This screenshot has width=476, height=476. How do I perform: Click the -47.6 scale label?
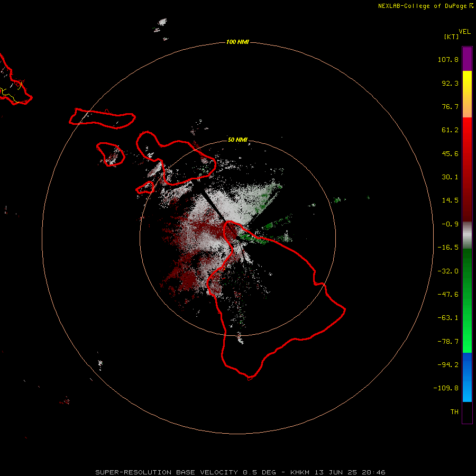point(448,295)
